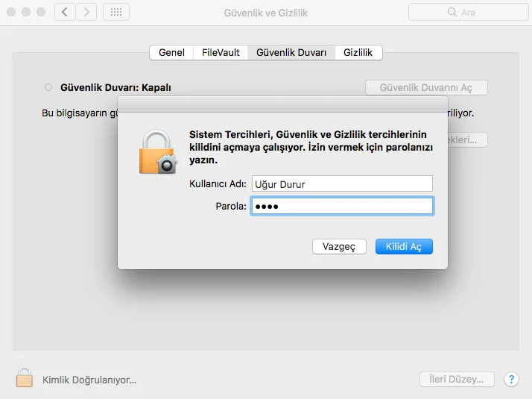
Task: Click the Güvenlik Duvarını Aç button
Action: pos(426,87)
